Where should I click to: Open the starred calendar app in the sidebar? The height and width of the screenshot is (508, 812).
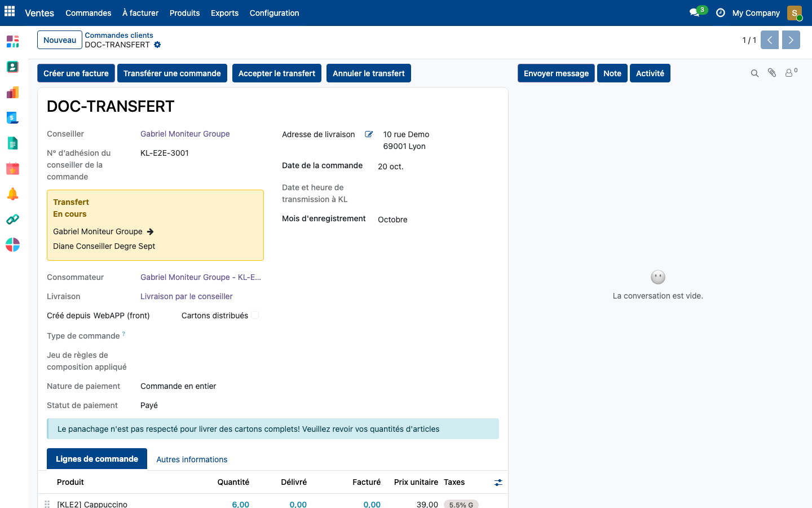[x=12, y=168]
